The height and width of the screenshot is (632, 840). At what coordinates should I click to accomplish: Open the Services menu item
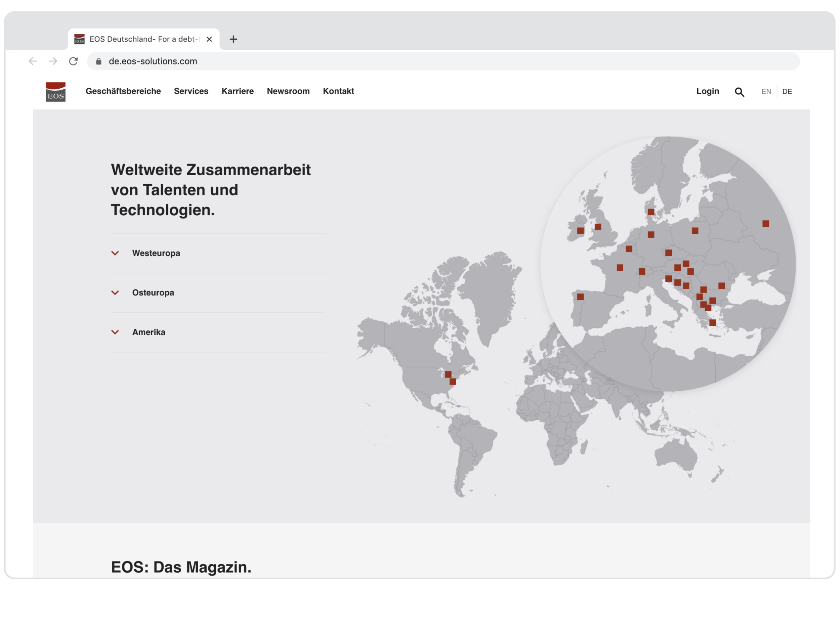[x=191, y=91]
